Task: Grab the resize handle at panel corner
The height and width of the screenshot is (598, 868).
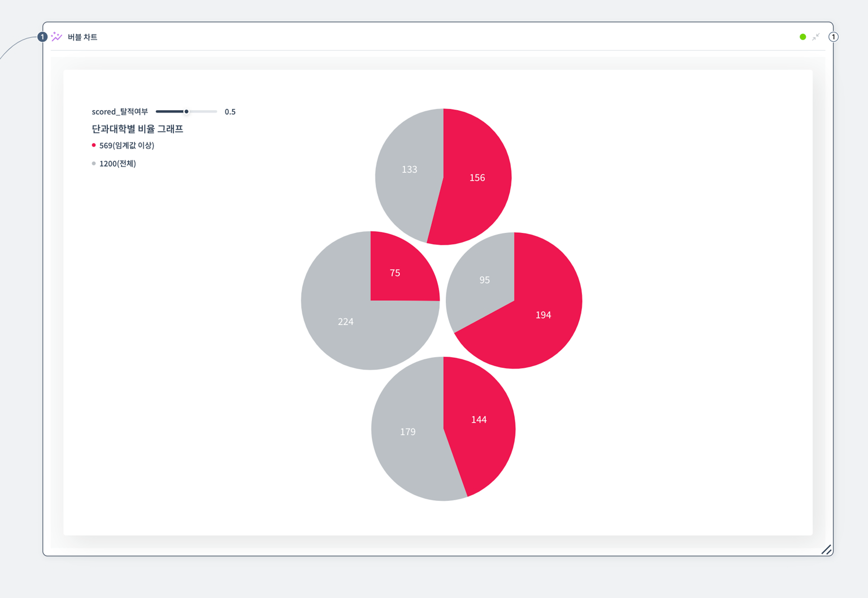Action: click(826, 549)
